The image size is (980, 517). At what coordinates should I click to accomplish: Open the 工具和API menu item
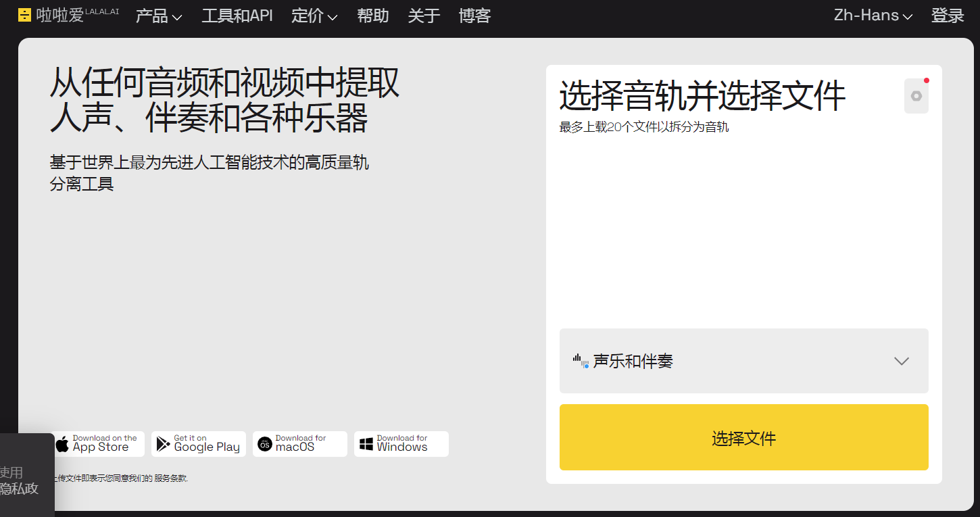point(237,16)
